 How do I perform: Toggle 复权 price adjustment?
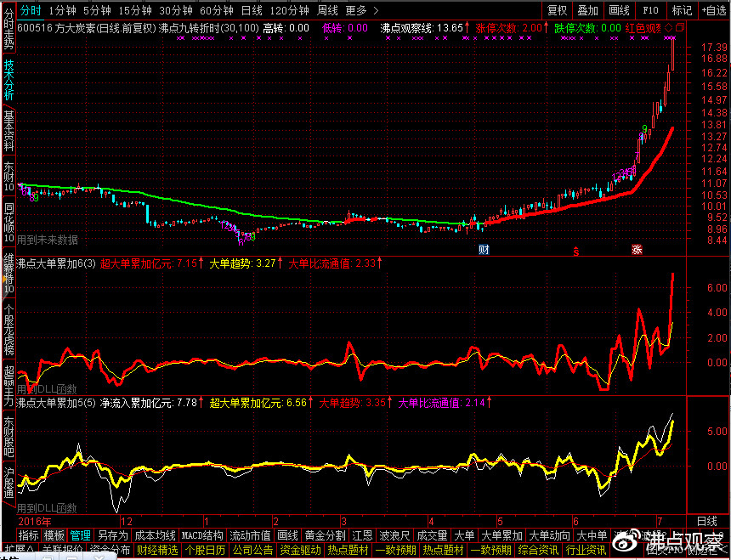557,10
